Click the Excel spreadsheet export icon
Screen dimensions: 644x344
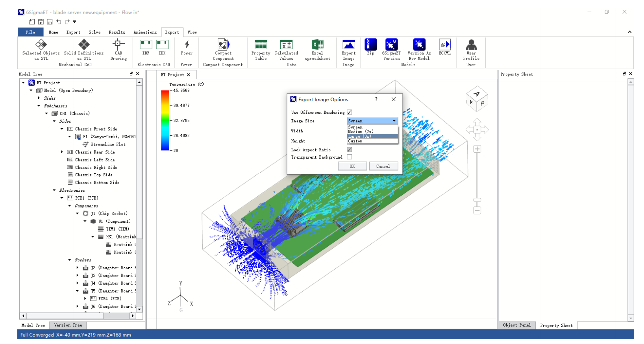(x=317, y=45)
